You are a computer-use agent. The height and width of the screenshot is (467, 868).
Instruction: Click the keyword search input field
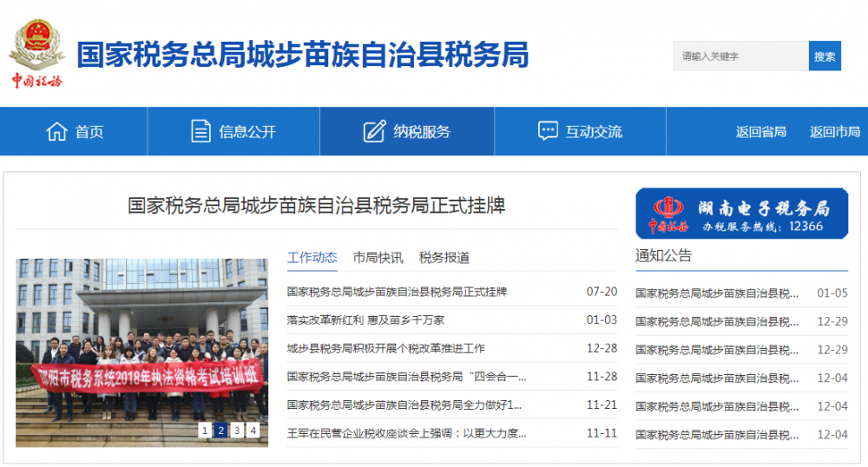click(x=740, y=56)
